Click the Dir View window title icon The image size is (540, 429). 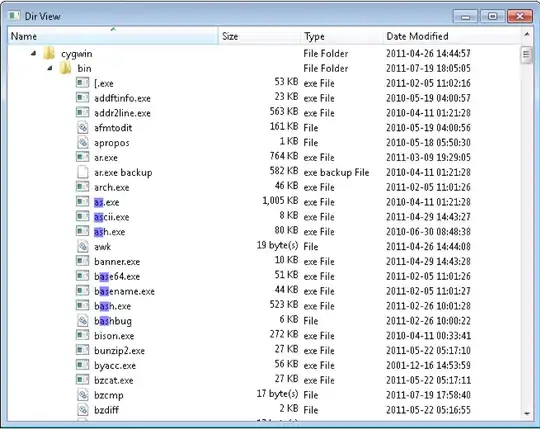(x=14, y=16)
